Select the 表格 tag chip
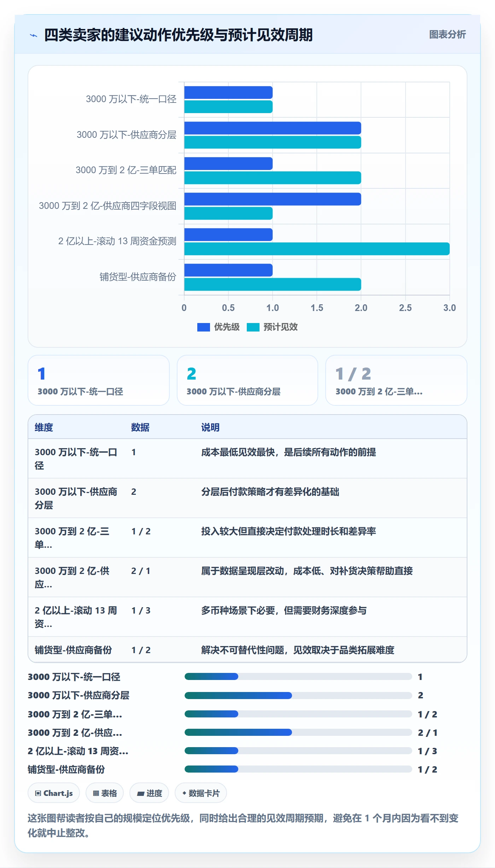This screenshot has width=495, height=868. click(105, 793)
